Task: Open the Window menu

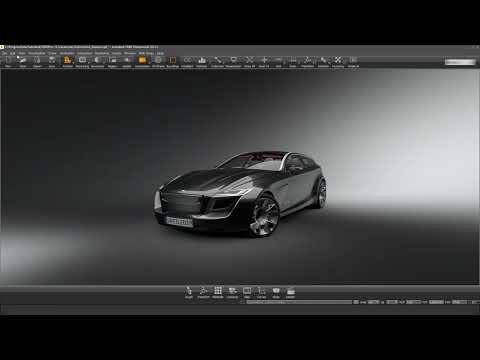Action: (130, 53)
